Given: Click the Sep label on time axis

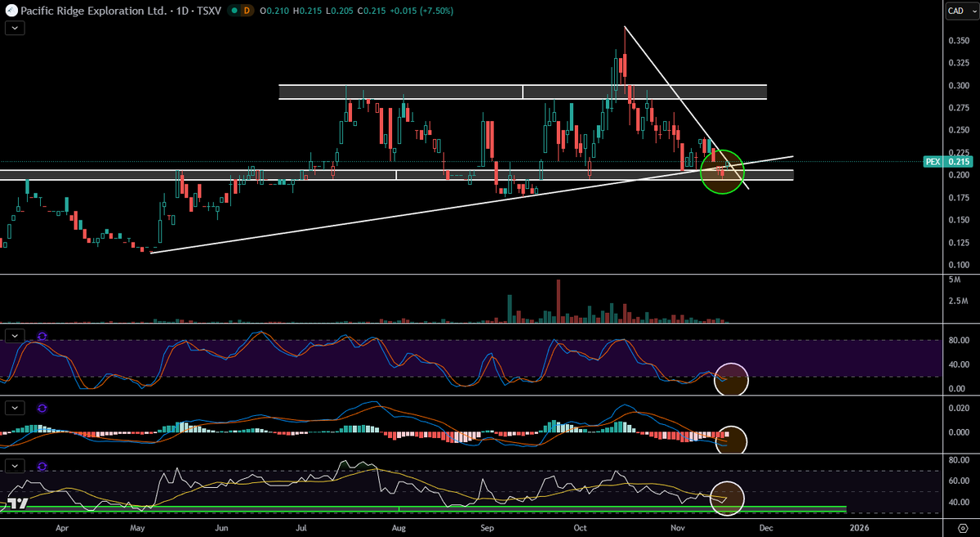Looking at the screenshot, I should (487, 528).
